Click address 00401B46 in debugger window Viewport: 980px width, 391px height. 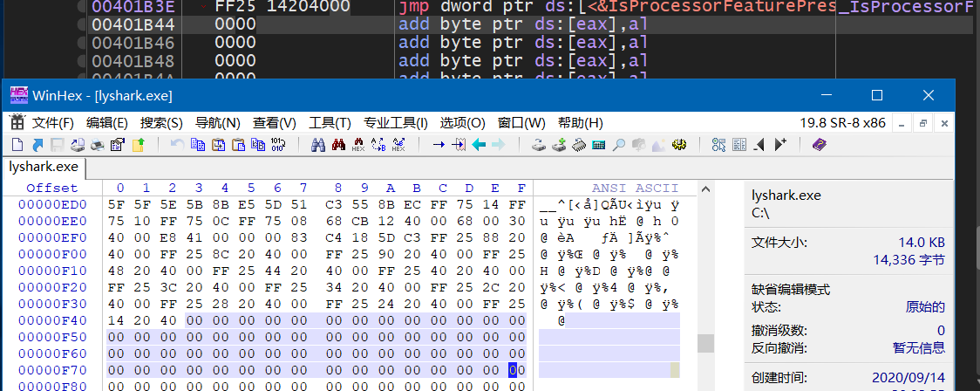[x=133, y=43]
